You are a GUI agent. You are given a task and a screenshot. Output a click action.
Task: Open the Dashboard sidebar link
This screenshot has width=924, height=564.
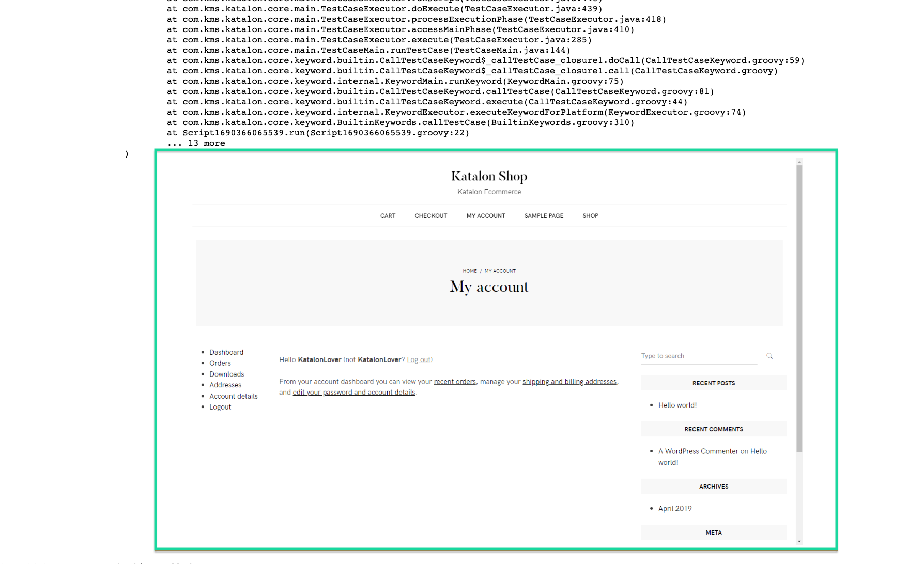[226, 352]
